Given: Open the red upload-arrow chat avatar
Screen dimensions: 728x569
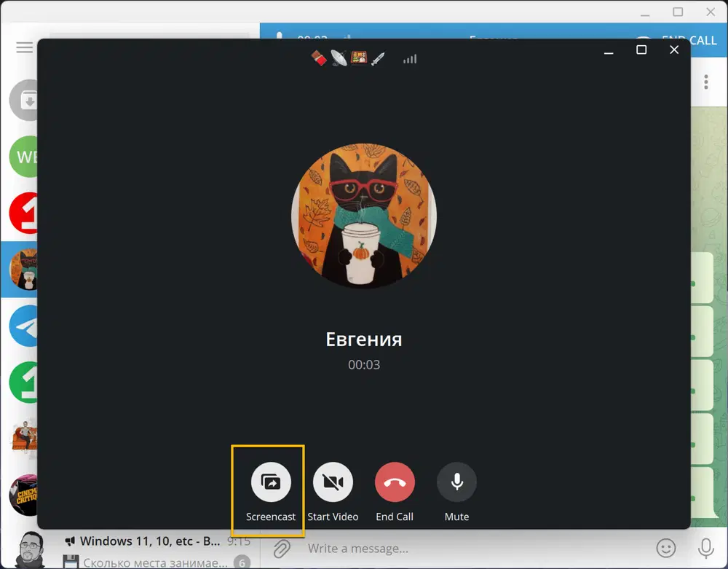Looking at the screenshot, I should 23,213.
